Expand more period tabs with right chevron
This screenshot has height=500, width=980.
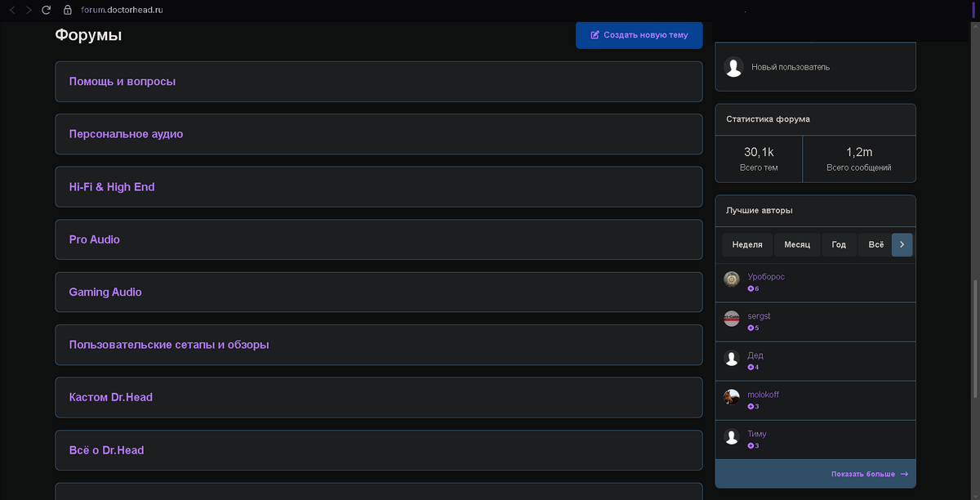pyautogui.click(x=902, y=244)
